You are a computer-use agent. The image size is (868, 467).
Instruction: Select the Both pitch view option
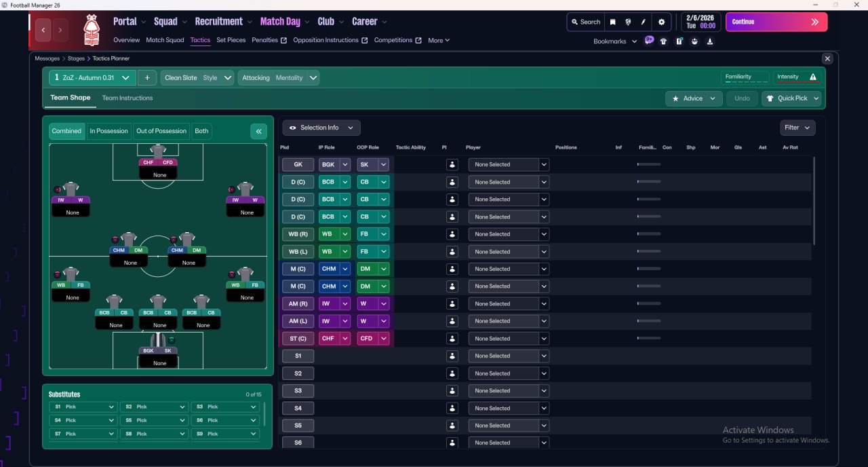point(201,131)
